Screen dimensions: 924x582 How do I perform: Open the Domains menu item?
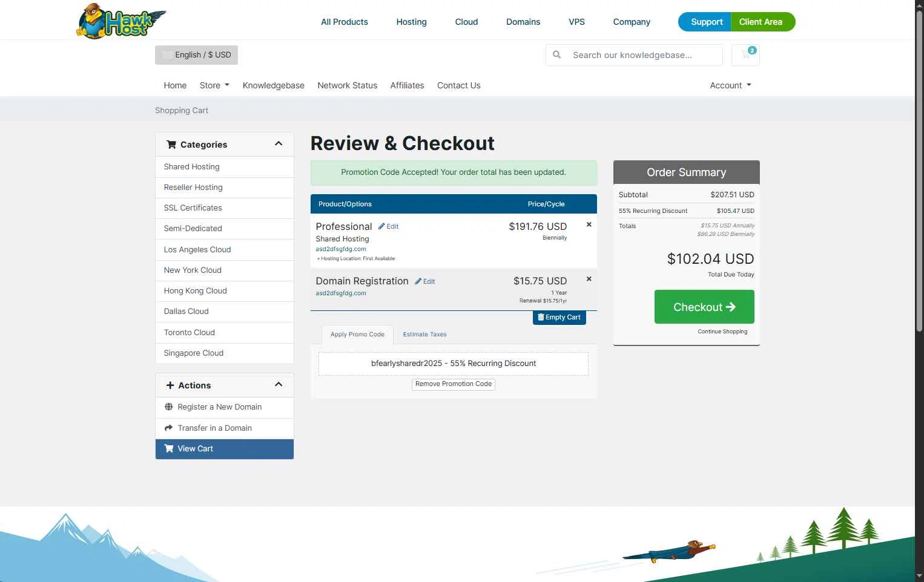tap(523, 22)
